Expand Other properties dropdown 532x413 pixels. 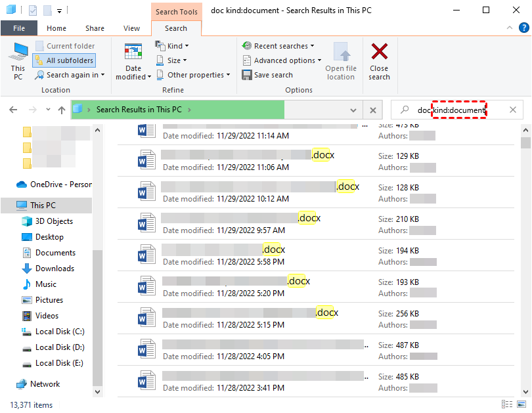(193, 75)
